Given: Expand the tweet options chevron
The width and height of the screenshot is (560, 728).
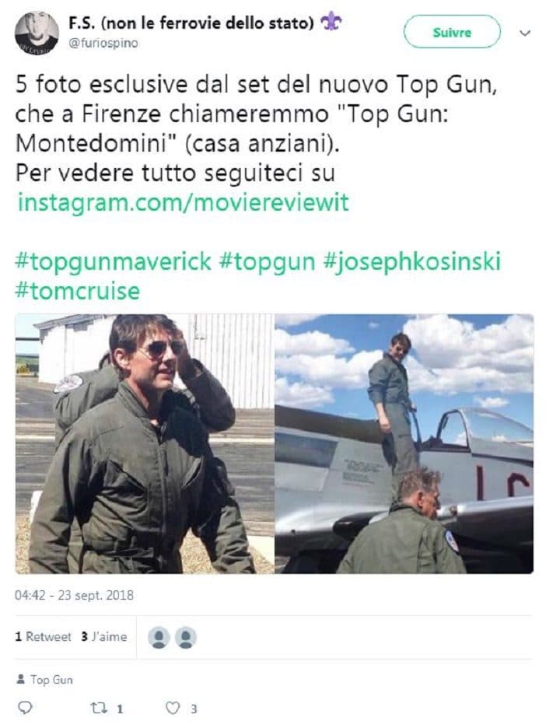Looking at the screenshot, I should click(x=525, y=33).
